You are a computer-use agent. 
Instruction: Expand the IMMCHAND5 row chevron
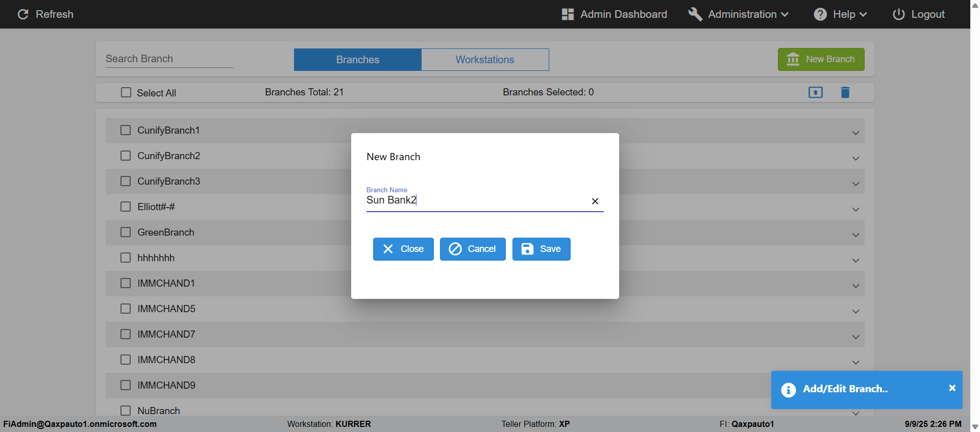click(x=856, y=312)
